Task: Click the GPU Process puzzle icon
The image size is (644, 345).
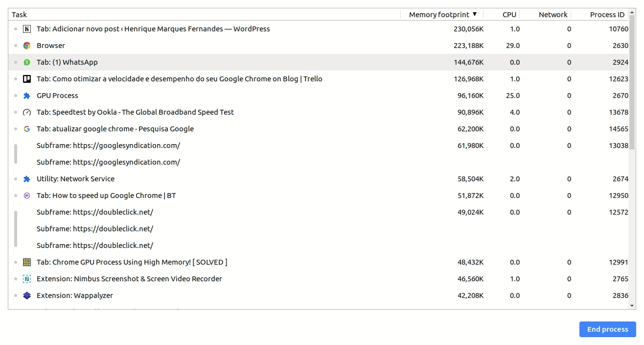Action: pos(27,96)
